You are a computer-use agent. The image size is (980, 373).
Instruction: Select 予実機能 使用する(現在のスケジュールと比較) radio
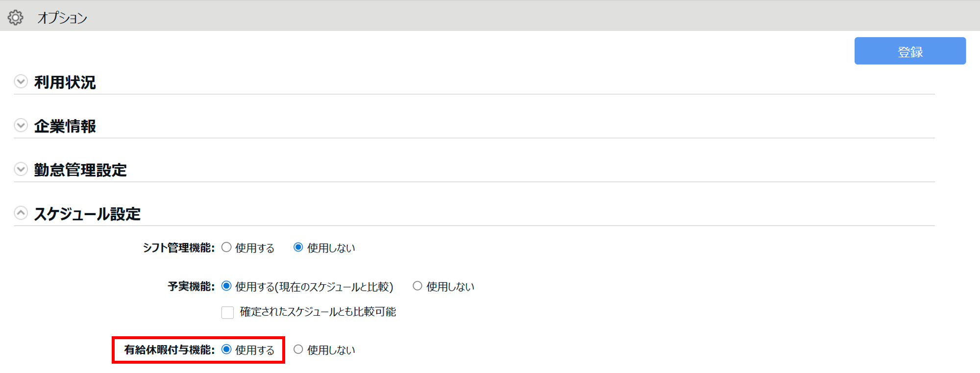pyautogui.click(x=226, y=286)
